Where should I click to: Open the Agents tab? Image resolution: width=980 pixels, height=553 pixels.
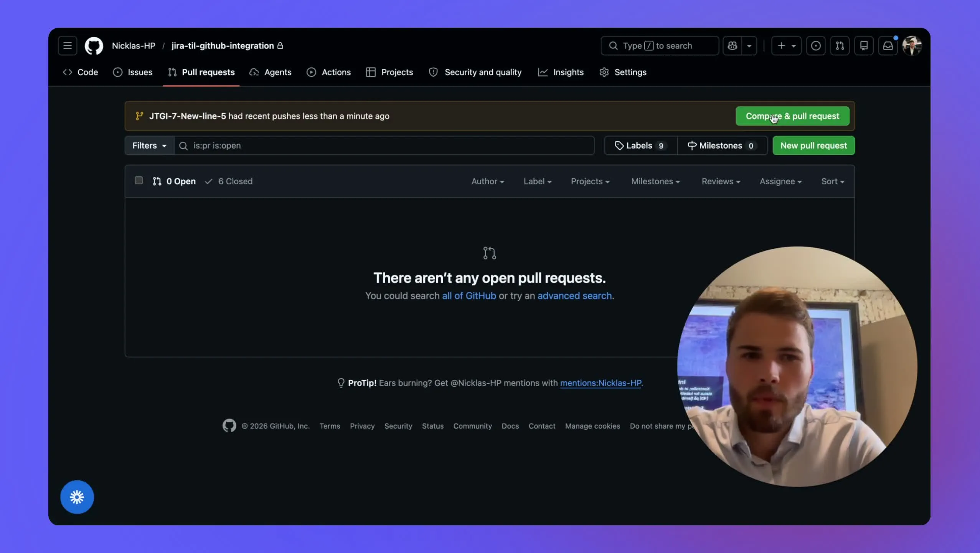(x=271, y=72)
